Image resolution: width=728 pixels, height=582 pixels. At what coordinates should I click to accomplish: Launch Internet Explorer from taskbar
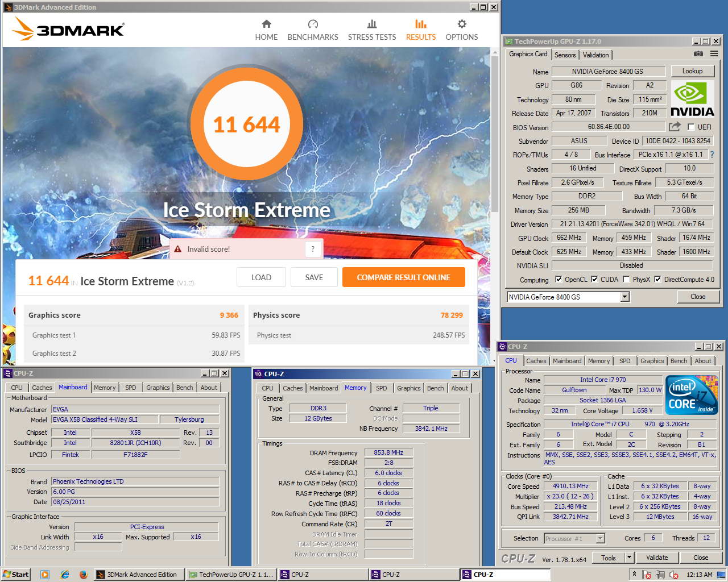(x=64, y=575)
